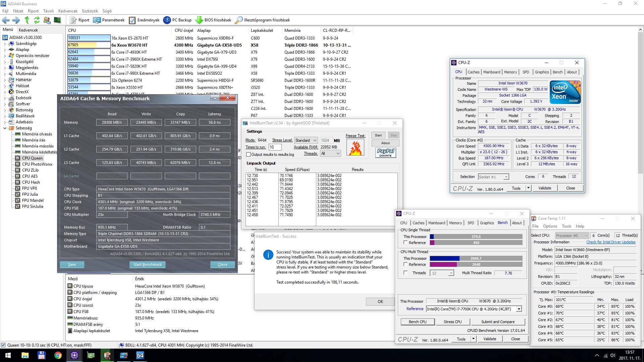Toggle the Multi Thread Reference checkbox in CPU-Z
Image resolution: width=644 pixels, height=362 pixels.
click(406, 264)
